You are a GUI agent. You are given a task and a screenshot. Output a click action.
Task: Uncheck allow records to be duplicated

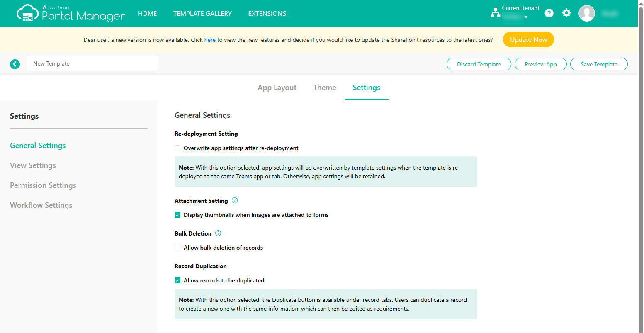click(x=177, y=280)
